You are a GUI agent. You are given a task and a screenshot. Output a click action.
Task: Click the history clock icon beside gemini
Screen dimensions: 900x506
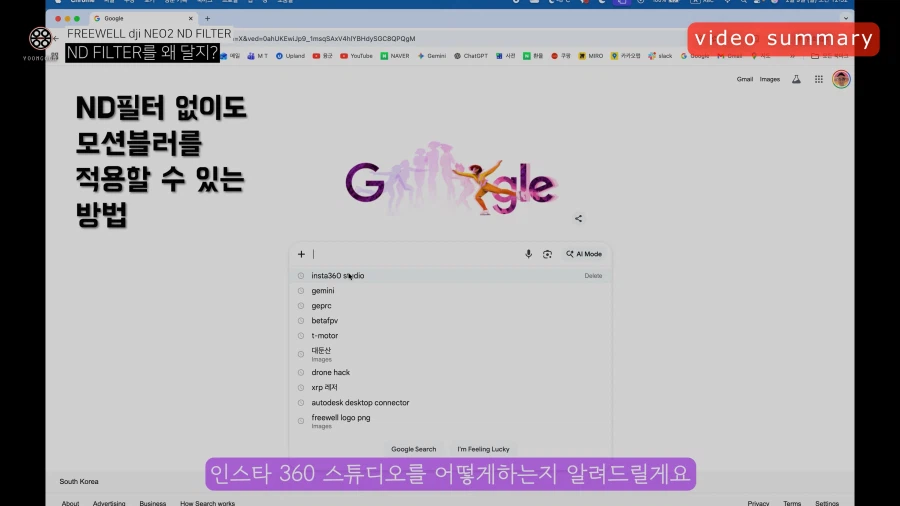pyautogui.click(x=301, y=291)
